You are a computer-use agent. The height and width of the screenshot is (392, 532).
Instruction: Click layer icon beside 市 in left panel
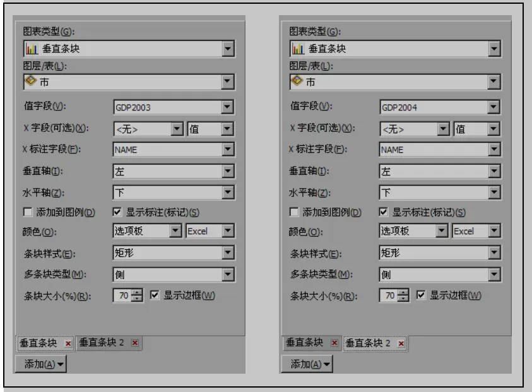(31, 81)
